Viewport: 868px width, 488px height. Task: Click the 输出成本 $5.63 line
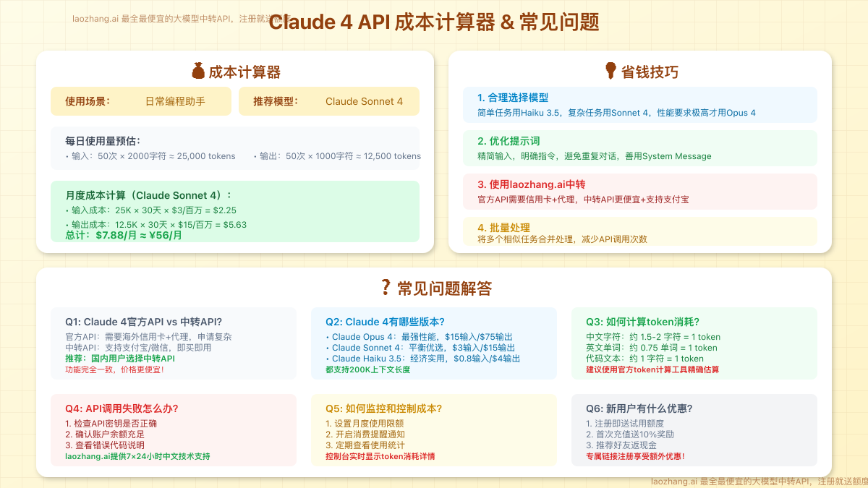156,225
